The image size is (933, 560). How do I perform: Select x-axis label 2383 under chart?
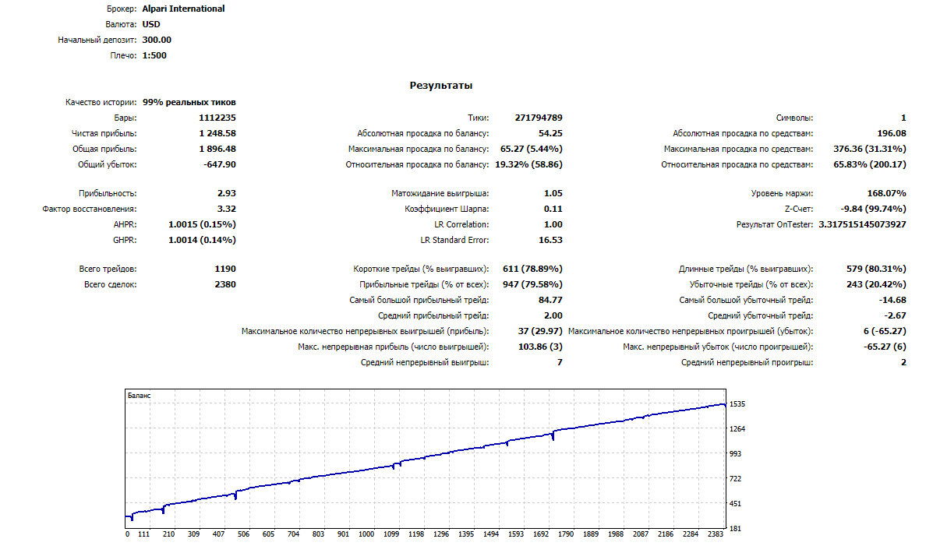(716, 534)
